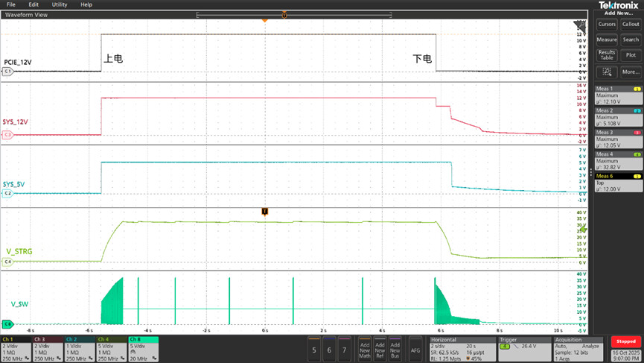Open the Horizontal settings badge

pos(456,348)
